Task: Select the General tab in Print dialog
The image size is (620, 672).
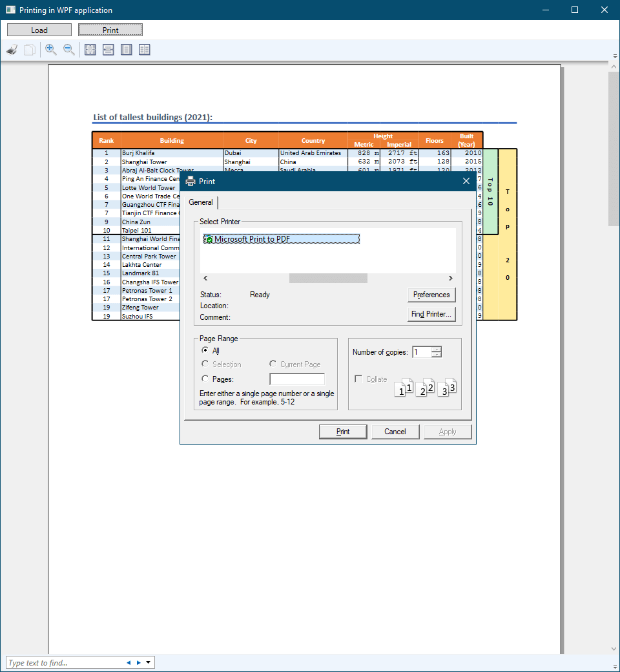Action: tap(201, 202)
